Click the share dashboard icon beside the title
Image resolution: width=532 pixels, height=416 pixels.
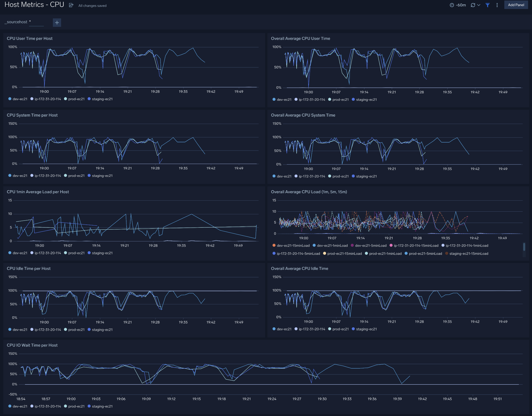coord(71,5)
